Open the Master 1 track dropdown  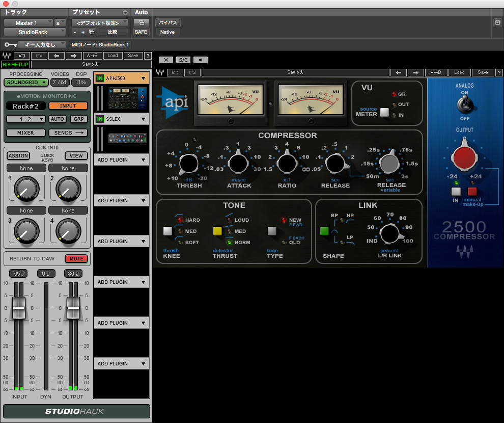coord(28,23)
